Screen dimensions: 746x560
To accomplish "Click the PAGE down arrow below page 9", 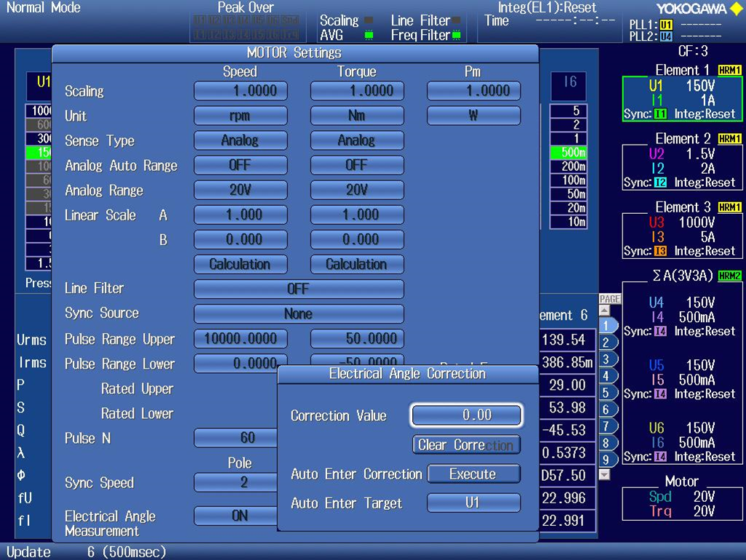I will 604,474.
